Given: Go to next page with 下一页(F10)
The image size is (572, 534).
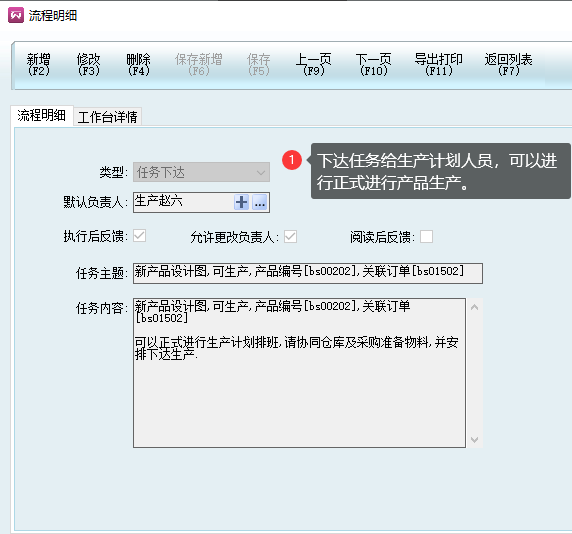Looking at the screenshot, I should coord(374,65).
